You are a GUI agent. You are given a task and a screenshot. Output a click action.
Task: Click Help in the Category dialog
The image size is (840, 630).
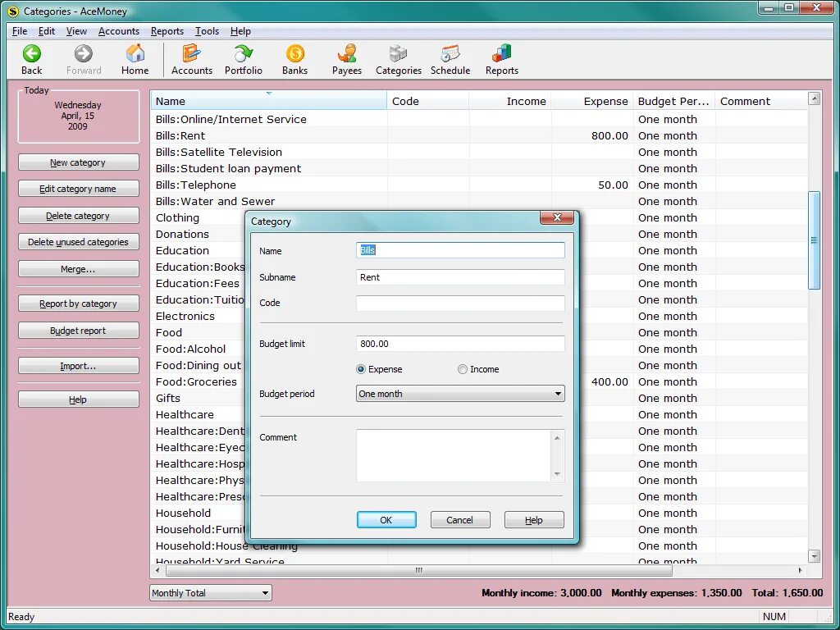[533, 519]
